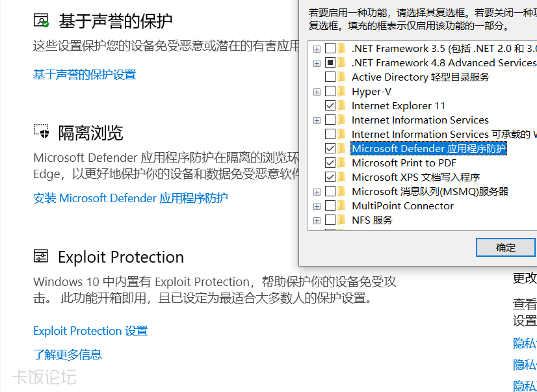Disable Microsoft Print to PDF

click(x=330, y=163)
